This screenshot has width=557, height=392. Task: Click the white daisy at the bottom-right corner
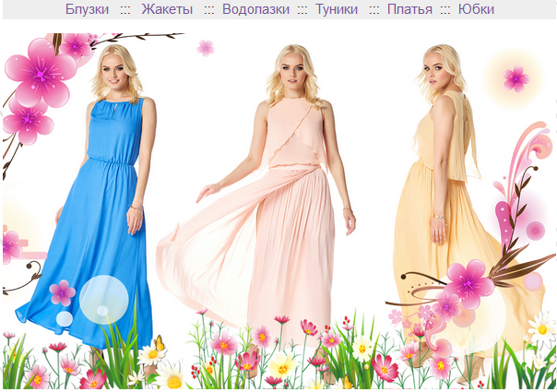541,330
